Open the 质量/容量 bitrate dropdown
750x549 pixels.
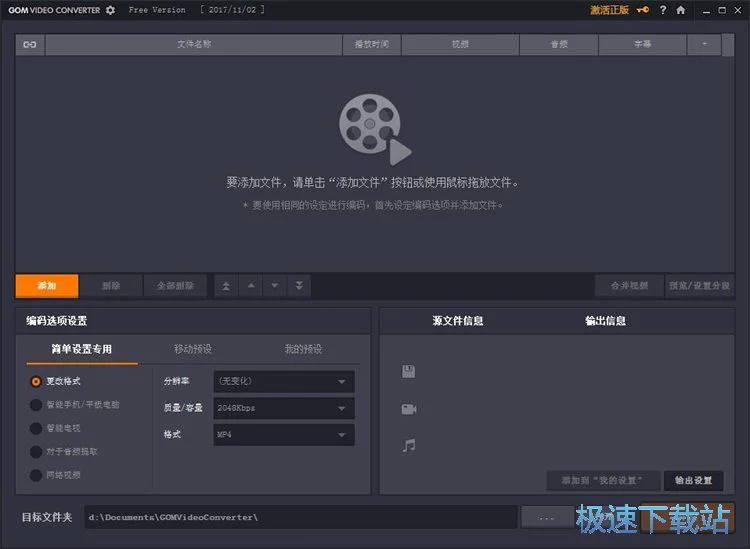[x=284, y=408]
